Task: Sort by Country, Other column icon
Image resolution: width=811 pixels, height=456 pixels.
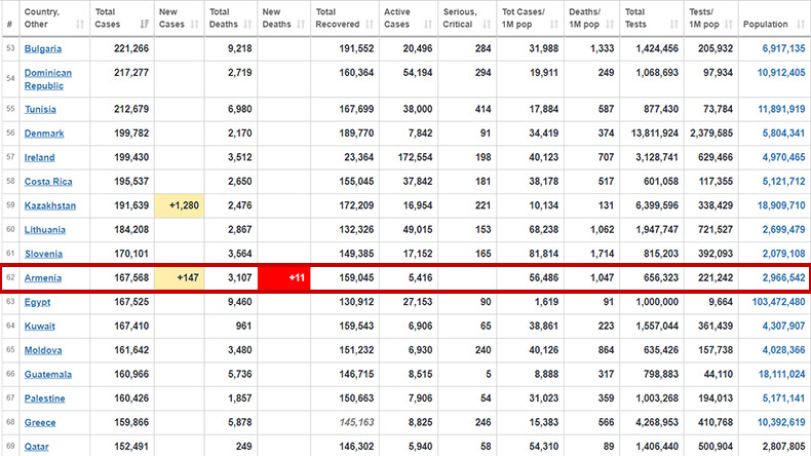Action: point(80,24)
